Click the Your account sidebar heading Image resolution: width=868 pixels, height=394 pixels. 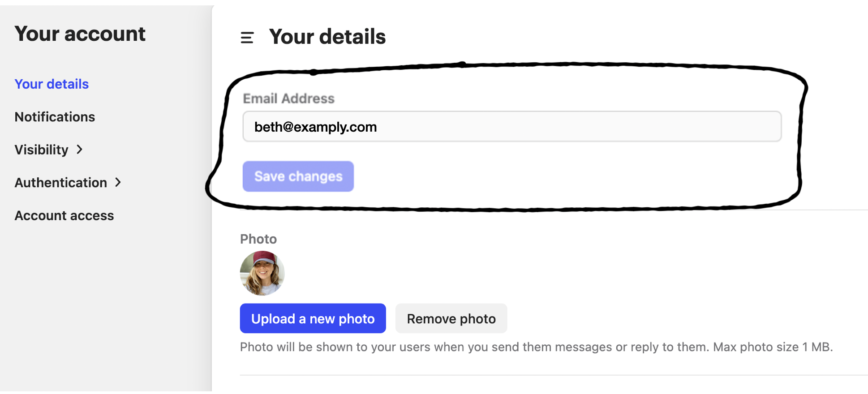coord(80,34)
